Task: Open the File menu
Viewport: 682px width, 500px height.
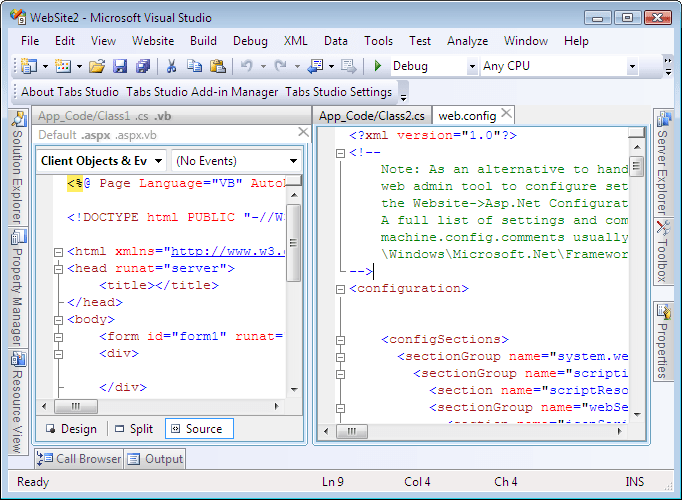Action: pos(30,41)
